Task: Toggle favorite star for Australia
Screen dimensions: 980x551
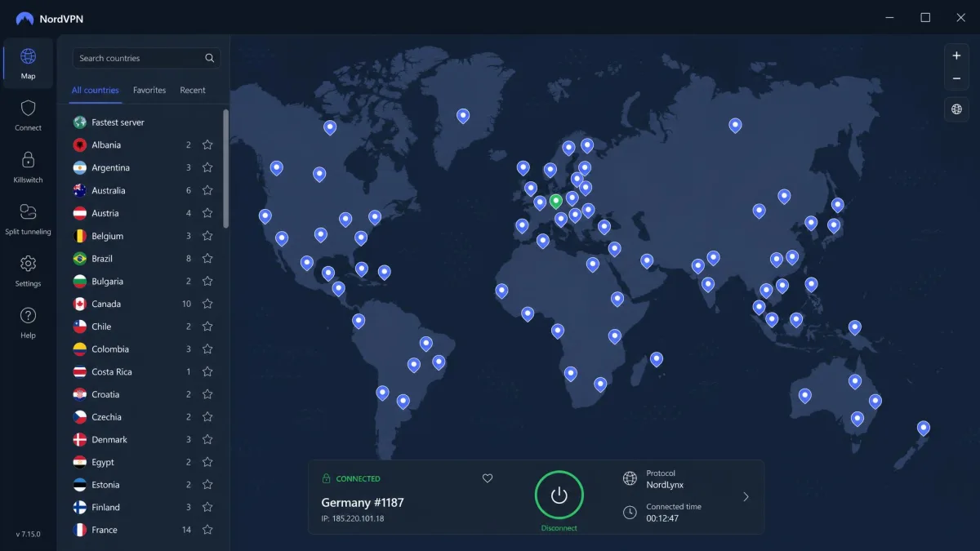Action: [207, 190]
